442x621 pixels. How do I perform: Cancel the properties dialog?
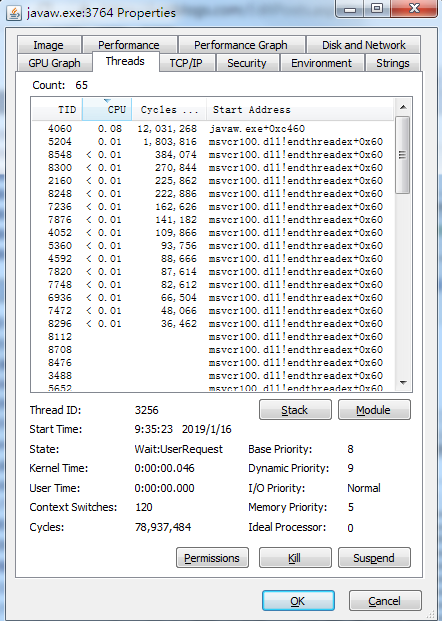coord(385,601)
